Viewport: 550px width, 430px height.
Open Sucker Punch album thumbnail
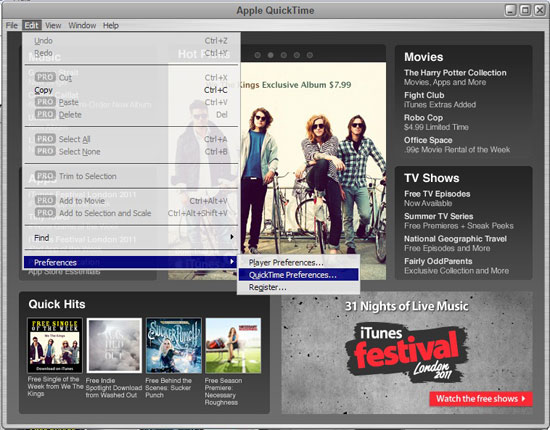174,345
